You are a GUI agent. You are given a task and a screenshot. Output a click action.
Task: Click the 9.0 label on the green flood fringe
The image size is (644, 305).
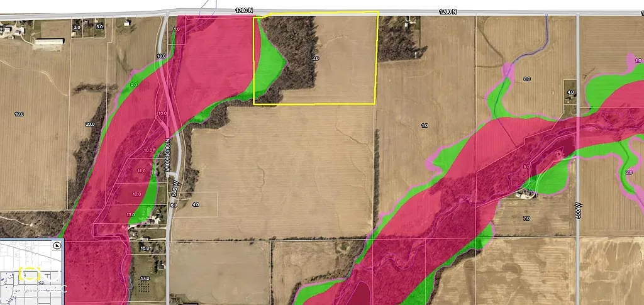(134, 85)
